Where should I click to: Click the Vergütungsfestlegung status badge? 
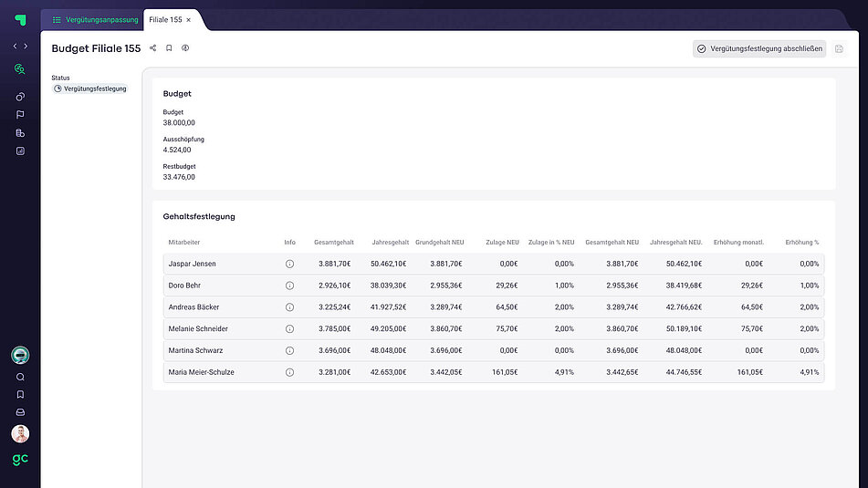coord(90,88)
